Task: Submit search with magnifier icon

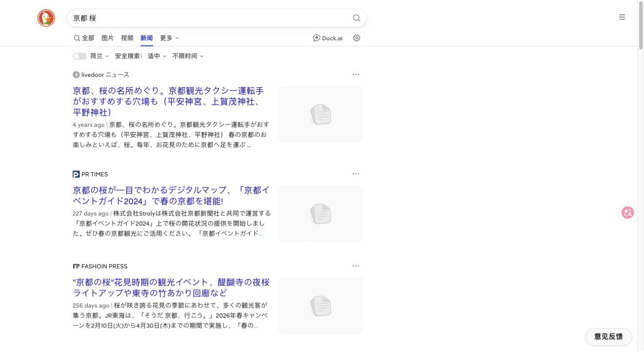Action: (x=356, y=18)
